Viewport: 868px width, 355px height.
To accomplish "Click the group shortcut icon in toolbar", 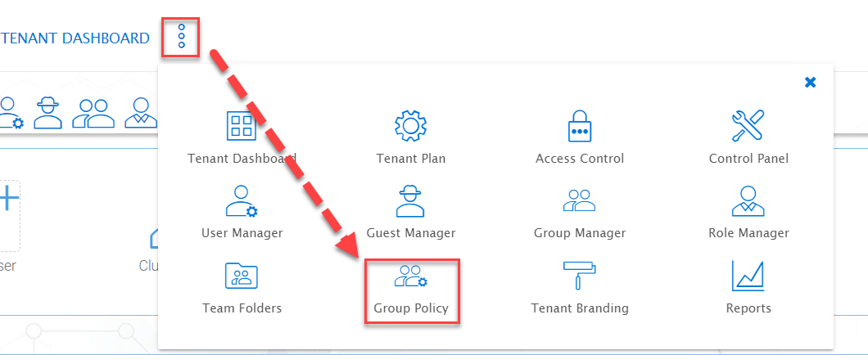I will (x=93, y=114).
